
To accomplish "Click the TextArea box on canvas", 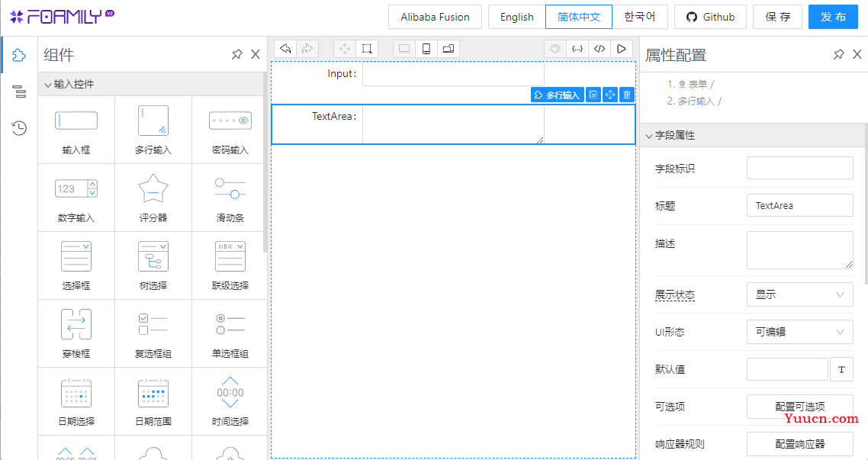I will (x=453, y=124).
